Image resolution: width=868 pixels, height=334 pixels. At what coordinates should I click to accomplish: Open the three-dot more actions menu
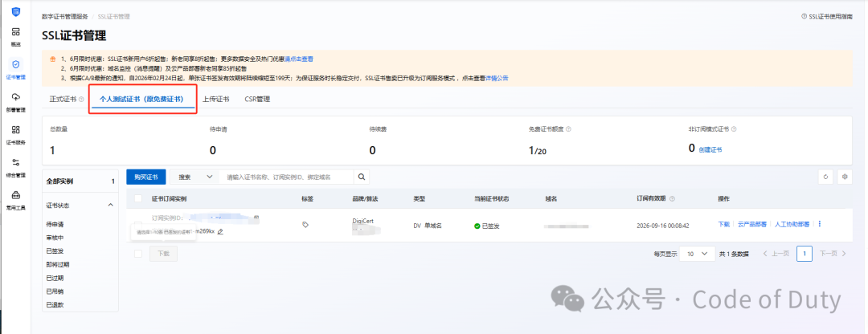819,224
